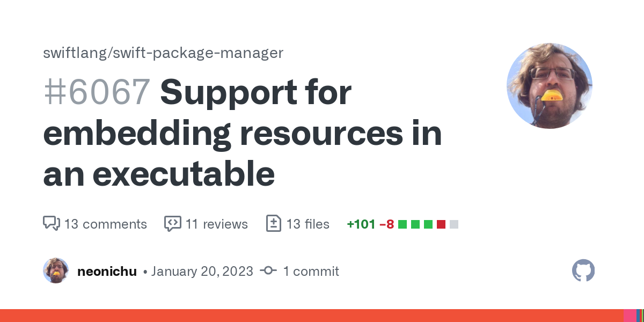Image resolution: width=644 pixels, height=322 pixels.
Task: Click the gray diffstat square
Action: pos(454,224)
